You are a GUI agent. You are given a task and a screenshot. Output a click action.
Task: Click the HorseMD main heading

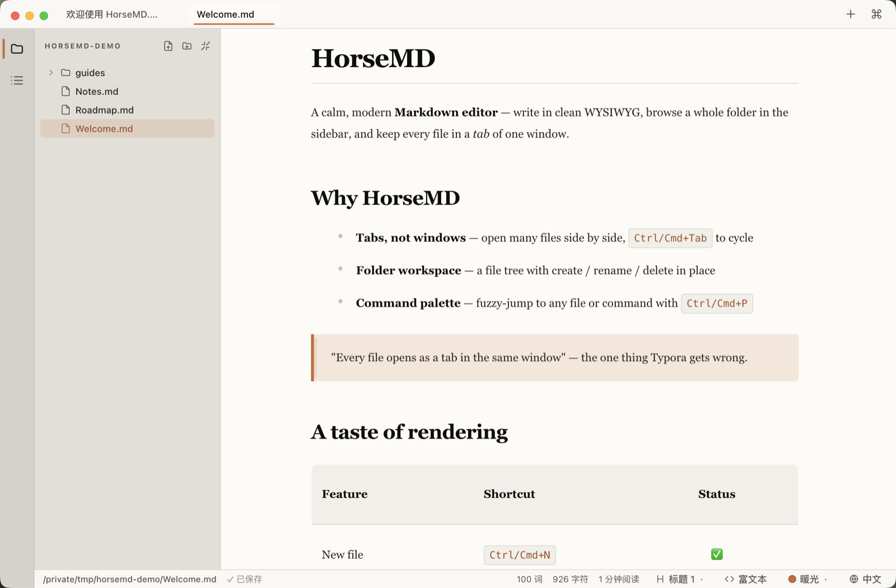coord(373,58)
